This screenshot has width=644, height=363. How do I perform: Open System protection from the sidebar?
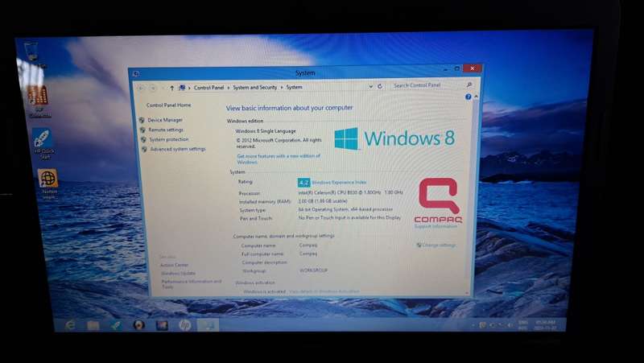coord(169,139)
